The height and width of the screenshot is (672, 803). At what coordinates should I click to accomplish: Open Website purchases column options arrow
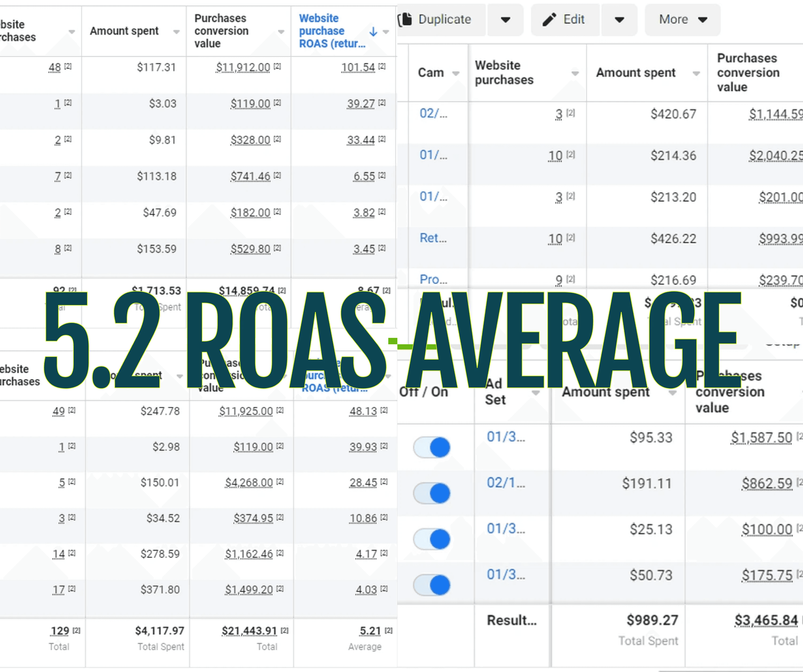575,73
